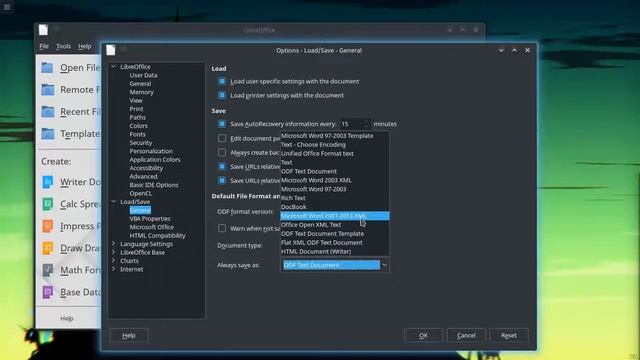Choose Unified Office Format text option
Image resolution: width=640 pixels, height=360 pixels.
(x=335, y=153)
